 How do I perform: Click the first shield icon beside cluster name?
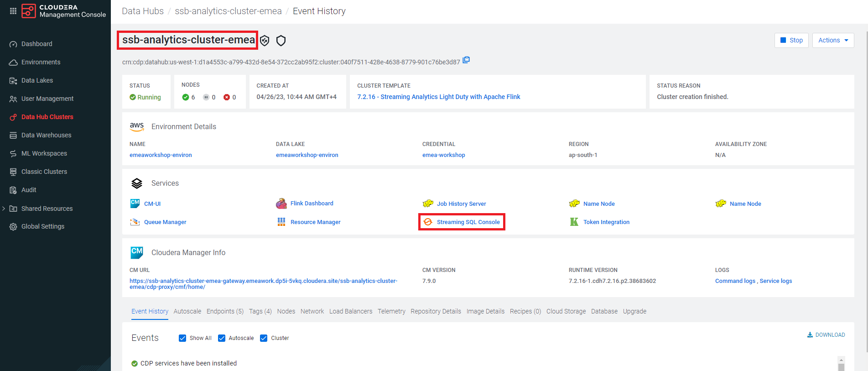[x=265, y=41]
